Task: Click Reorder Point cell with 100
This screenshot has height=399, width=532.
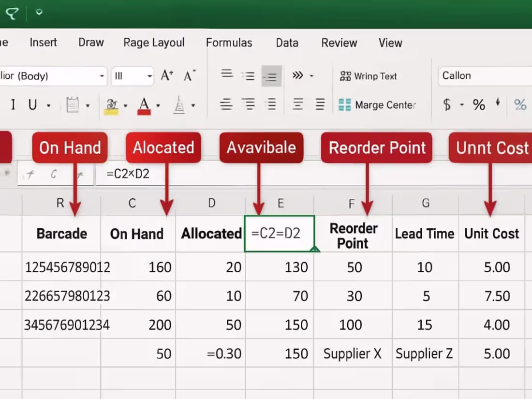Action: (353, 325)
